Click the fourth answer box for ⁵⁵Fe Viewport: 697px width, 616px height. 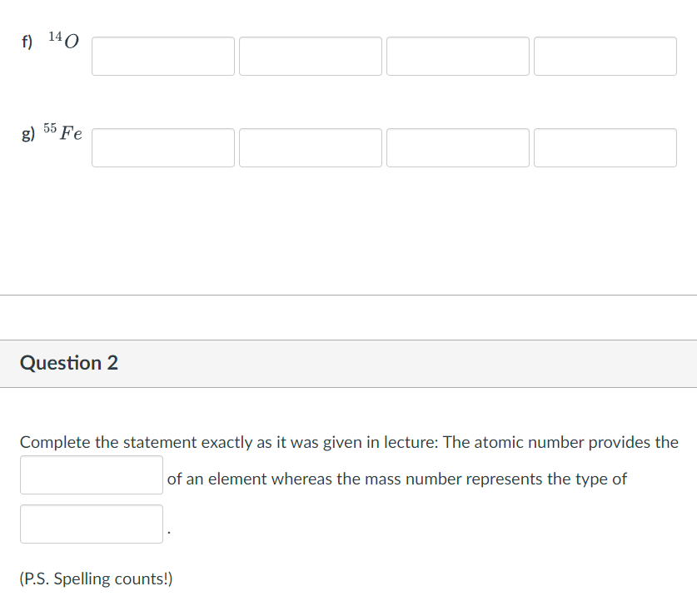pos(605,147)
